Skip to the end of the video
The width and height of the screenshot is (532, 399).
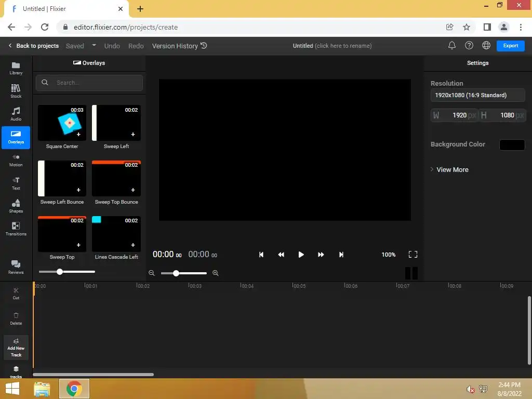pyautogui.click(x=341, y=255)
